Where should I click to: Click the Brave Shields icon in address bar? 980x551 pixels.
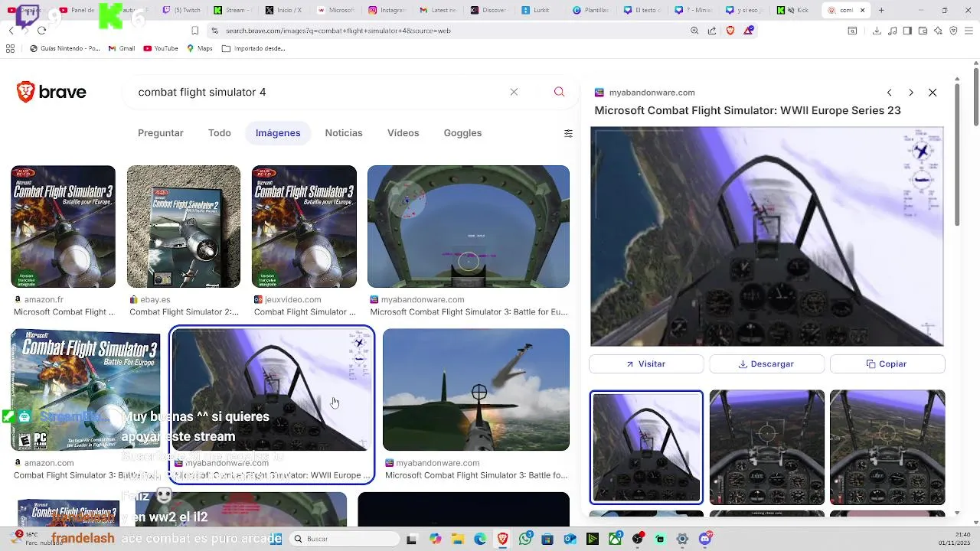pyautogui.click(x=730, y=31)
